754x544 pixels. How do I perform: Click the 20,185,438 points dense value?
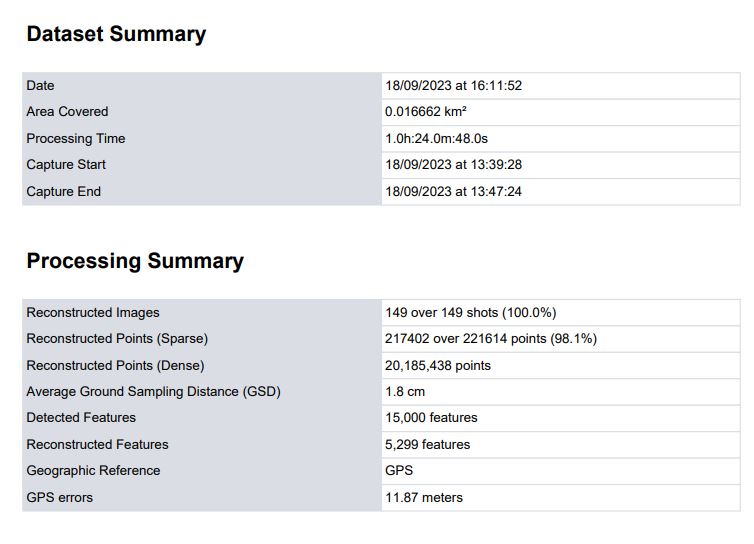point(438,366)
